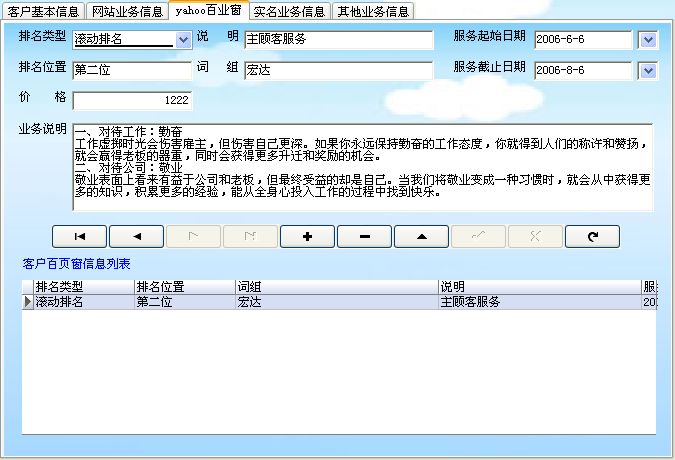Click the 滚动排名 cell in the list
This screenshot has height=460, width=675.
[x=84, y=302]
